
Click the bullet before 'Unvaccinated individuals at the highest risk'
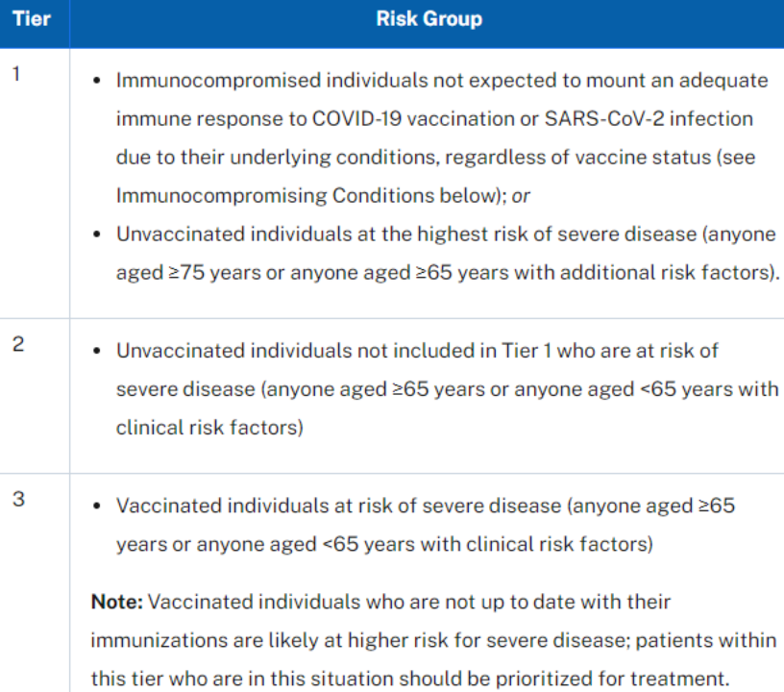tap(97, 235)
